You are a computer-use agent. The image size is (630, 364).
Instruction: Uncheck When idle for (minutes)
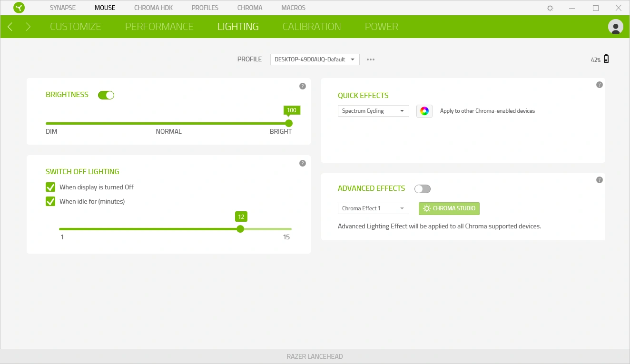pos(50,201)
